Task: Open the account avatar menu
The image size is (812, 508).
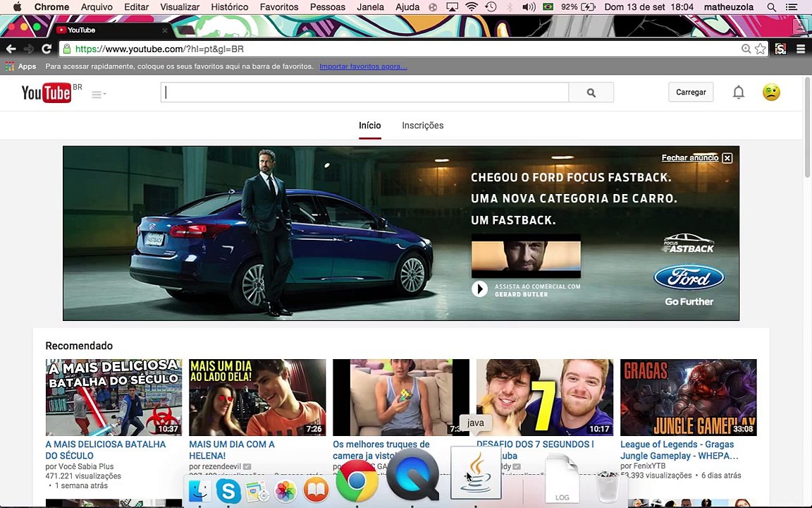Action: tap(771, 92)
